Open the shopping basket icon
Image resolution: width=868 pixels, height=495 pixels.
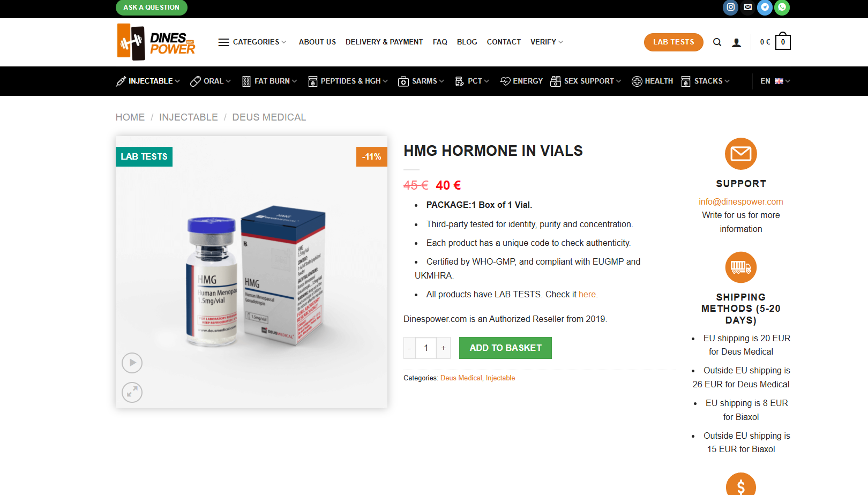tap(783, 42)
